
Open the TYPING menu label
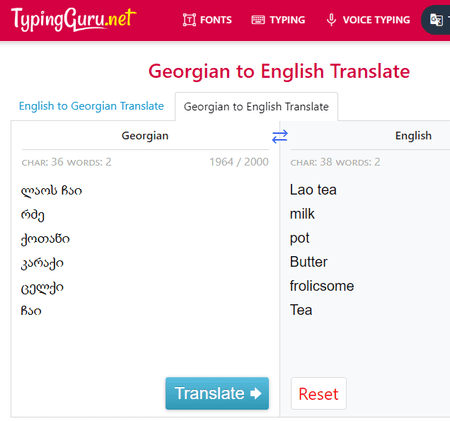[287, 20]
